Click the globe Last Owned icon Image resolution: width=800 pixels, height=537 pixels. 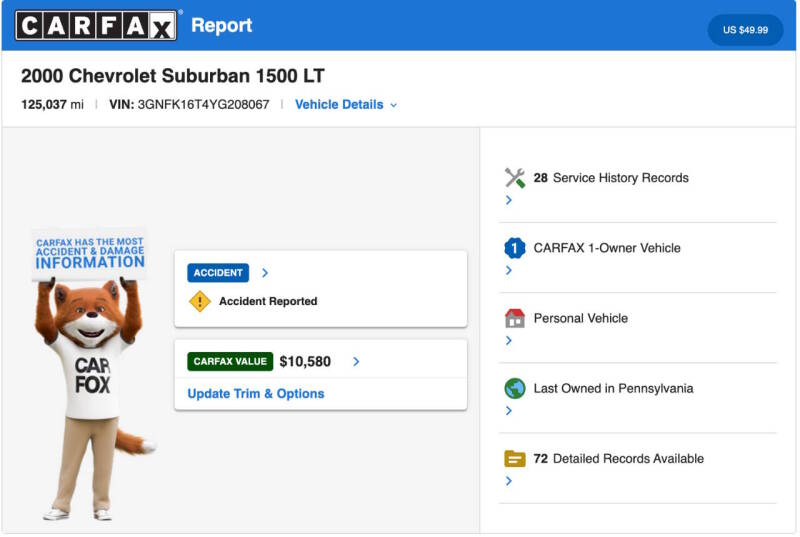[x=514, y=389]
